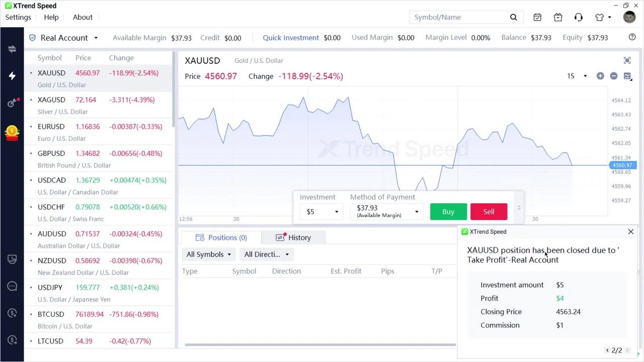Click the calendar icon in top bar
This screenshot has width=644, height=362.
coord(537,17)
